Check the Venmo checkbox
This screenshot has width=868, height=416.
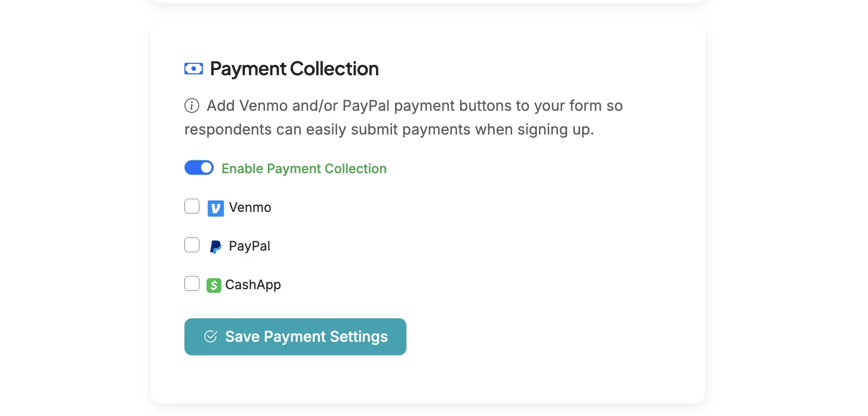(192, 206)
